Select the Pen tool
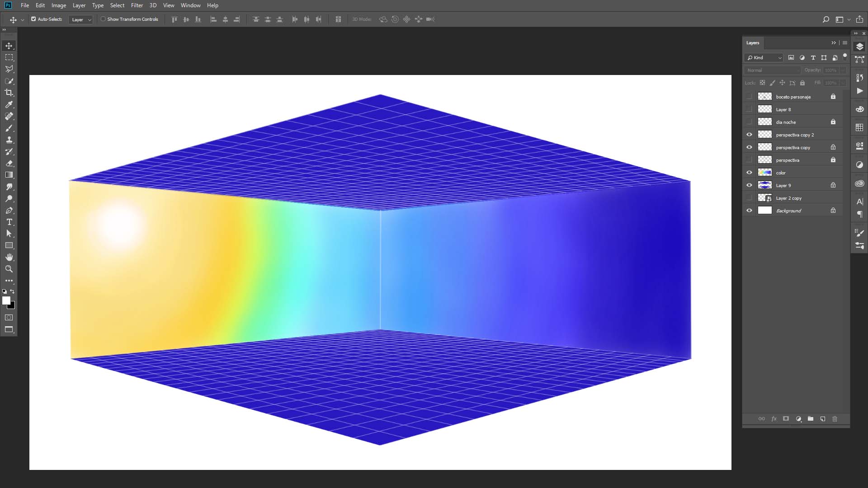Screen dimensions: 868x488 (x=9, y=210)
